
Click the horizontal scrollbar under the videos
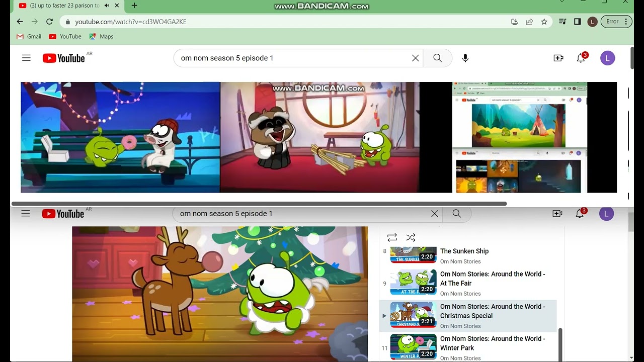(259, 204)
